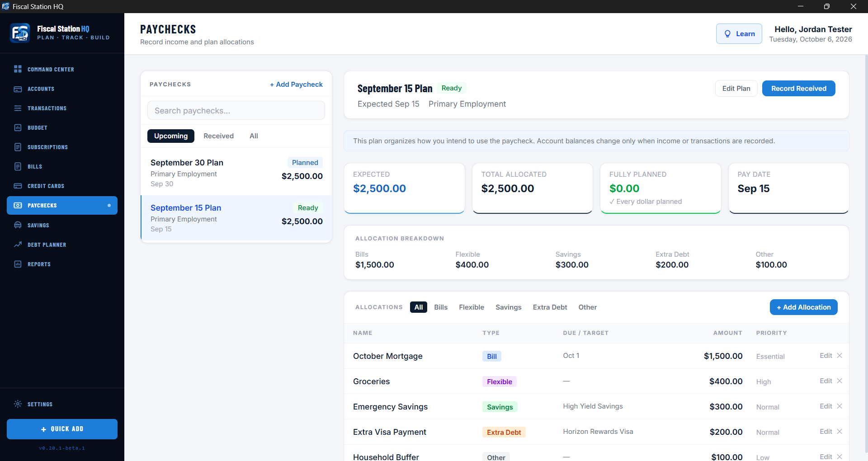
Task: Edit the October Mortgage allocation
Action: (x=826, y=356)
